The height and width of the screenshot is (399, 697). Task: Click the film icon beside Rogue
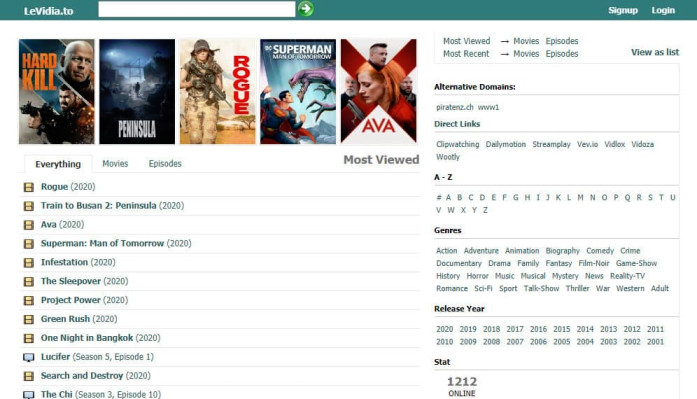[x=29, y=187]
